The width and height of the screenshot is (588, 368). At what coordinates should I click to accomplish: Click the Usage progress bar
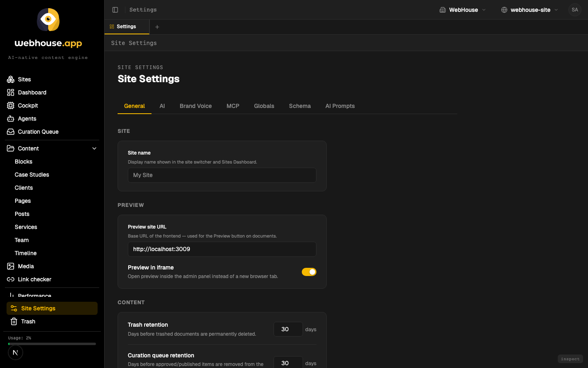coord(52,344)
